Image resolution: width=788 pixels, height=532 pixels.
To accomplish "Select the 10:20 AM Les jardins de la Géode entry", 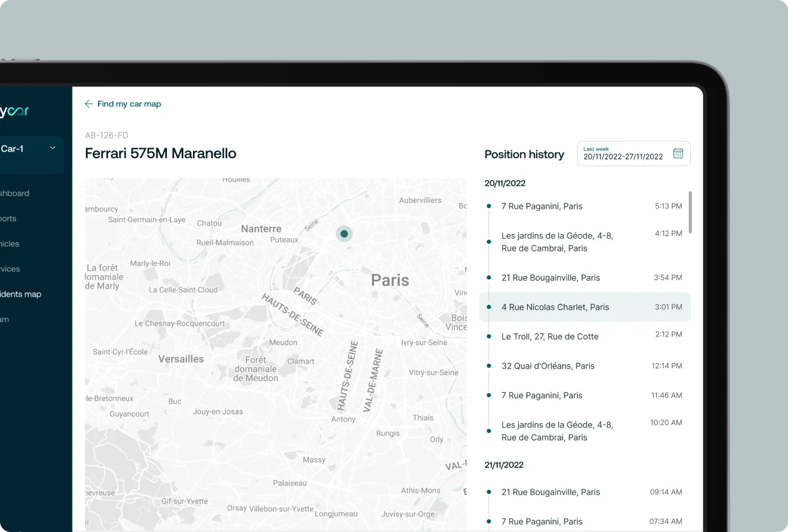I will point(584,430).
